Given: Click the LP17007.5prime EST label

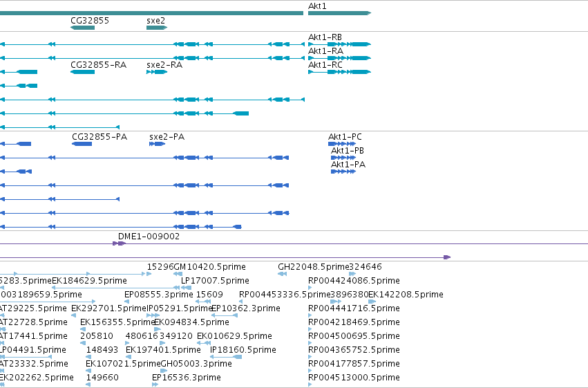Looking at the screenshot, I should click(x=215, y=281).
